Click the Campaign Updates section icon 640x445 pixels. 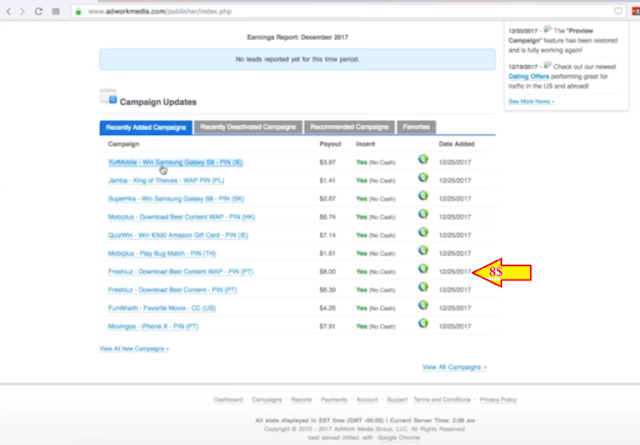click(109, 97)
